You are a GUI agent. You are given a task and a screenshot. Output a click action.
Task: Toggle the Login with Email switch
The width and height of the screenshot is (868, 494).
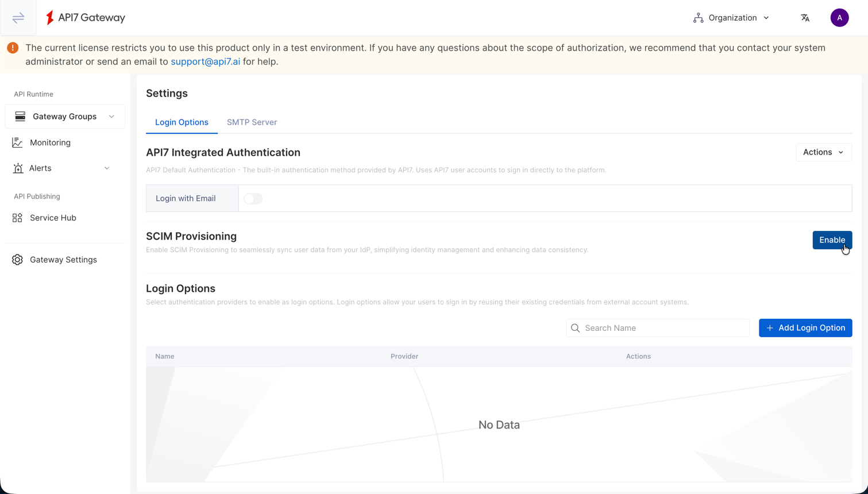(x=253, y=198)
